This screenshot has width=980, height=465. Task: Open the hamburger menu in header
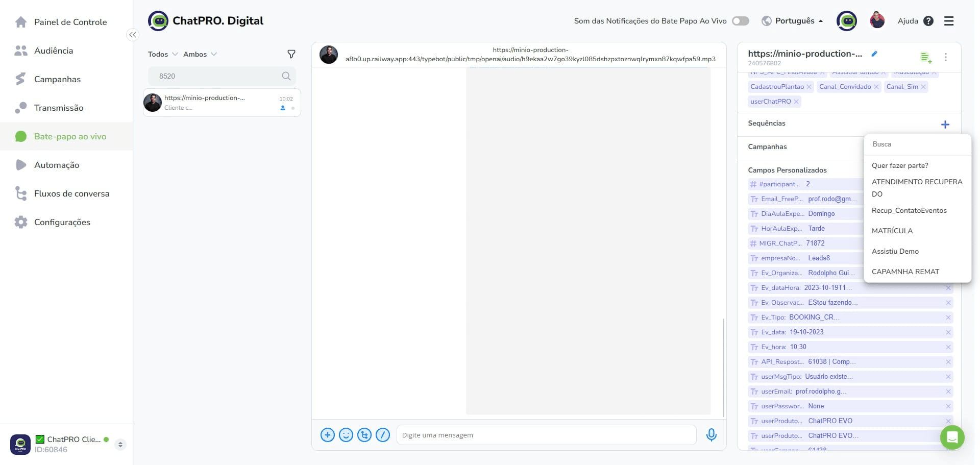(949, 21)
